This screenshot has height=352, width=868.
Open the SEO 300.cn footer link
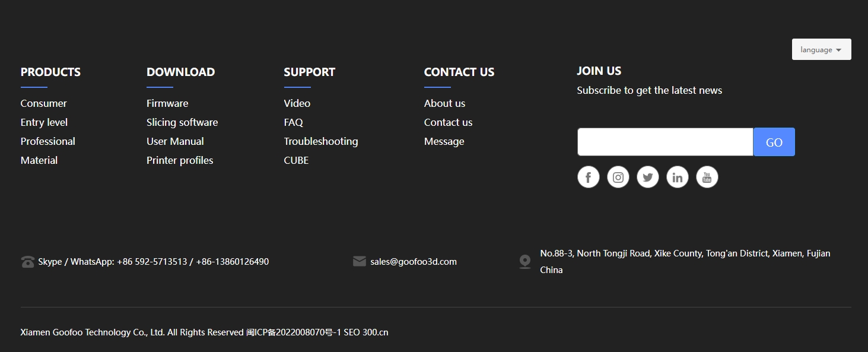(x=366, y=332)
